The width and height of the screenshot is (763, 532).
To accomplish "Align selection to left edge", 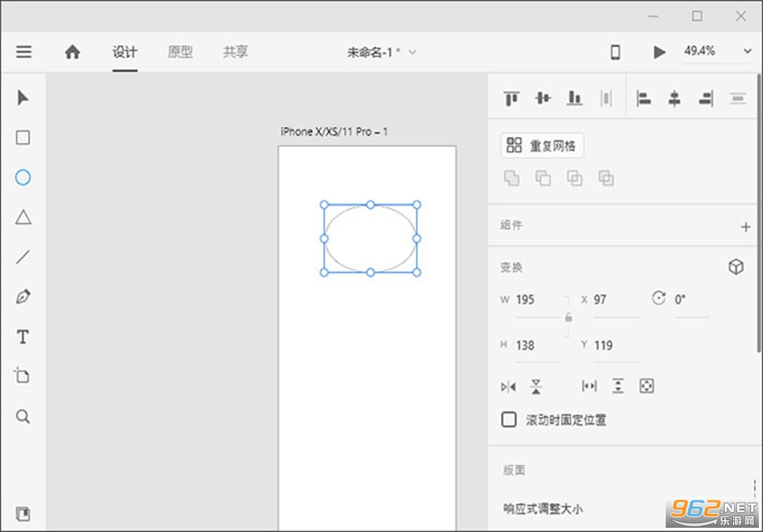I will point(643,99).
